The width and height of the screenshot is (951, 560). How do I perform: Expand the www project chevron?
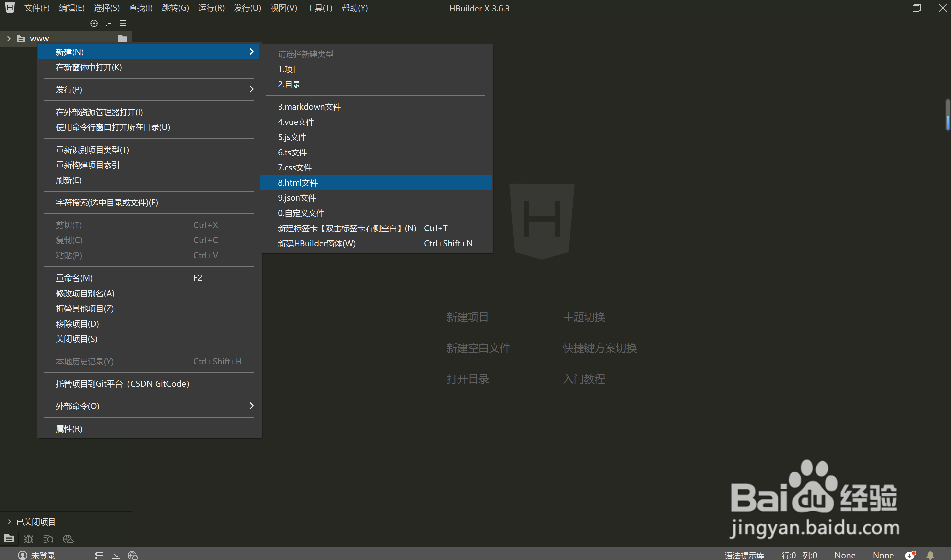9,39
